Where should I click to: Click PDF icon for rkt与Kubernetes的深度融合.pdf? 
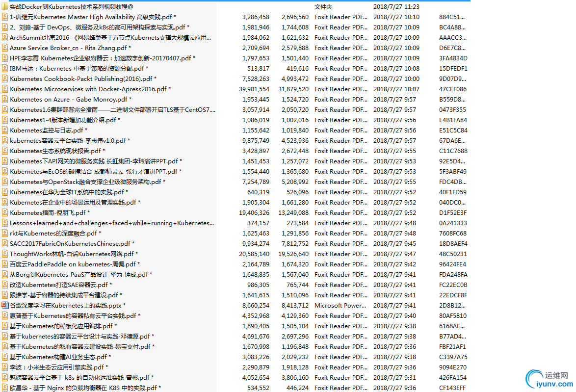pos(5,234)
